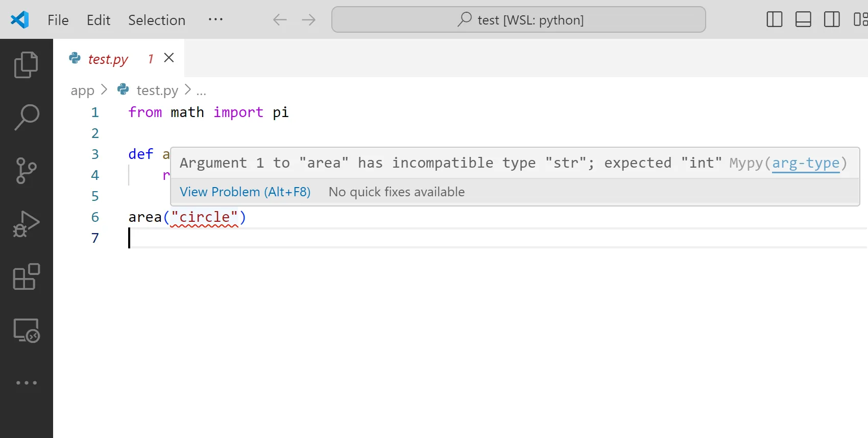Open the arg-type Mypy error link
Screen dimensions: 868x438
(805, 163)
